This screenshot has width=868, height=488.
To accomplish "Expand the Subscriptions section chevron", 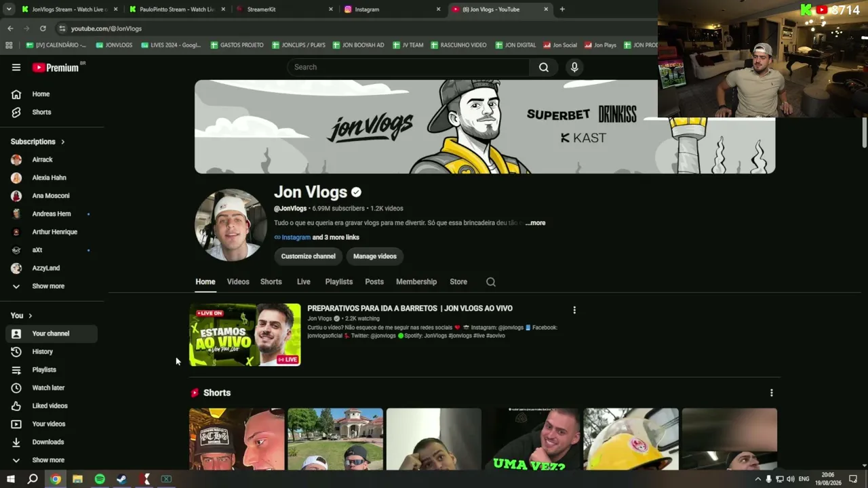I will (62, 142).
